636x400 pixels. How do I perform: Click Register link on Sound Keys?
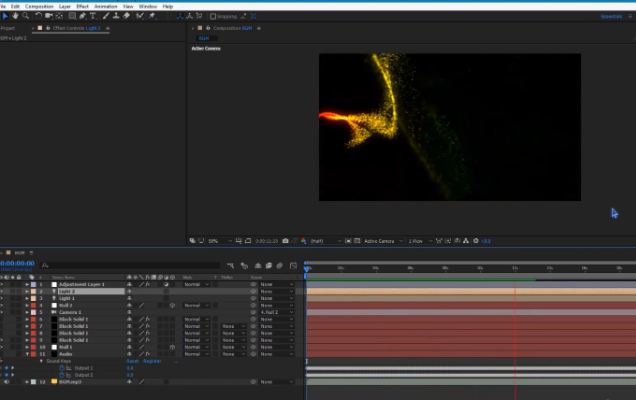[x=152, y=361]
